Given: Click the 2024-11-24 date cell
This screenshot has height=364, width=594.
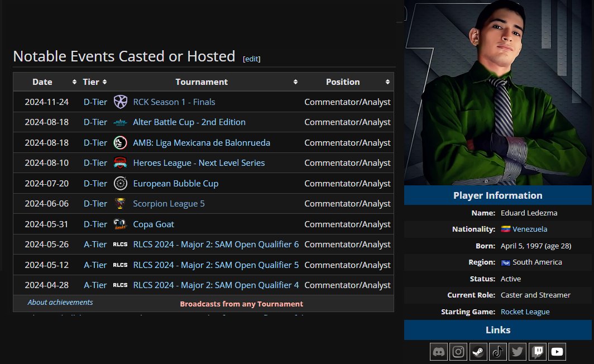Looking at the screenshot, I should [47, 102].
